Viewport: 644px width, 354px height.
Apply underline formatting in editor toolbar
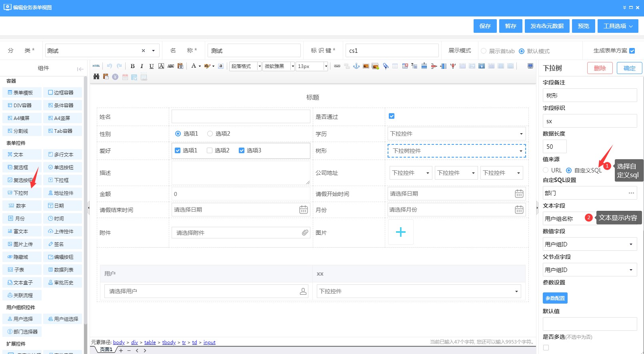(x=151, y=66)
